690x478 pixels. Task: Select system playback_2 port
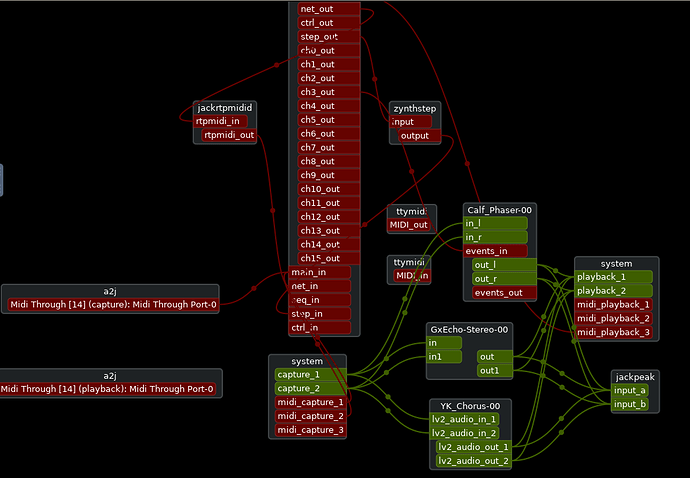point(613,290)
